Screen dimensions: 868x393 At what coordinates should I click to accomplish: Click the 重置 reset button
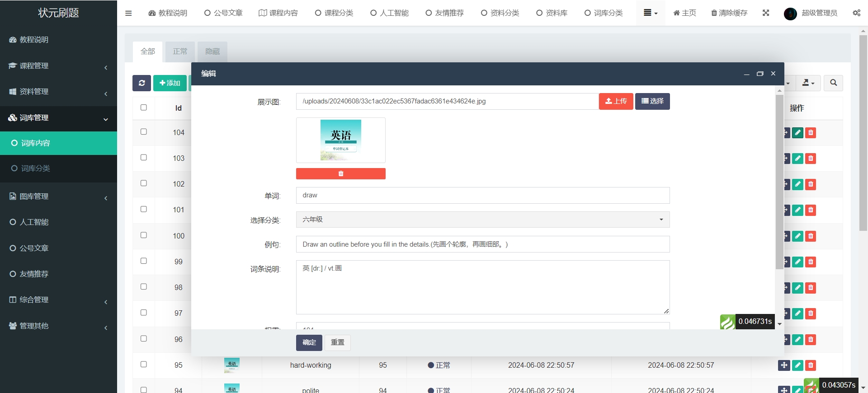338,342
